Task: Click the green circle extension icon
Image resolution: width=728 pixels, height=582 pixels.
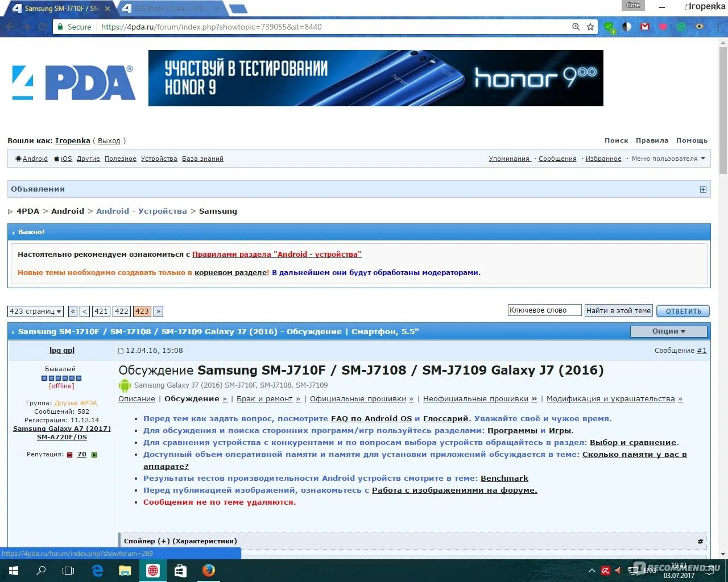Action: point(681,27)
